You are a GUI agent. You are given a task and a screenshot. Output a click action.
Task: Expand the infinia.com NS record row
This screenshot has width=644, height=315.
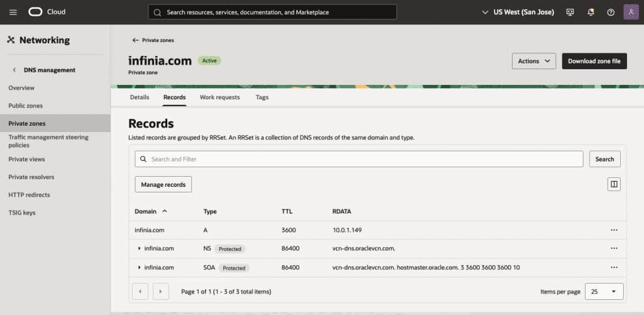pyautogui.click(x=139, y=248)
